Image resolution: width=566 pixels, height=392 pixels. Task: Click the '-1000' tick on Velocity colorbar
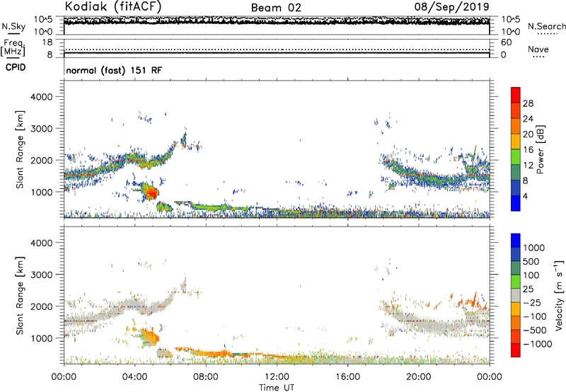[x=538, y=344]
